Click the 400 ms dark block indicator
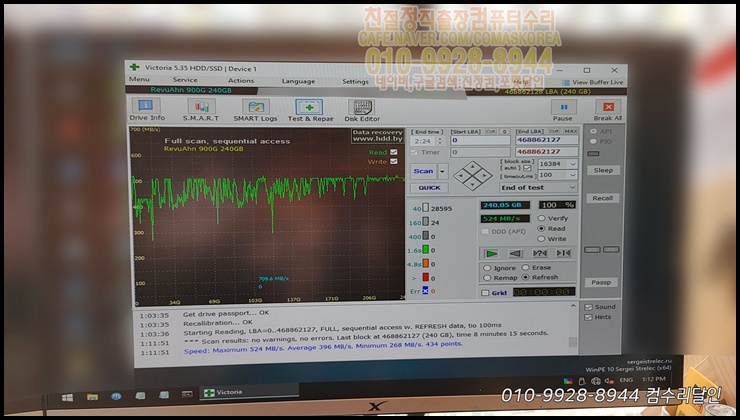740x420 pixels. (425, 235)
